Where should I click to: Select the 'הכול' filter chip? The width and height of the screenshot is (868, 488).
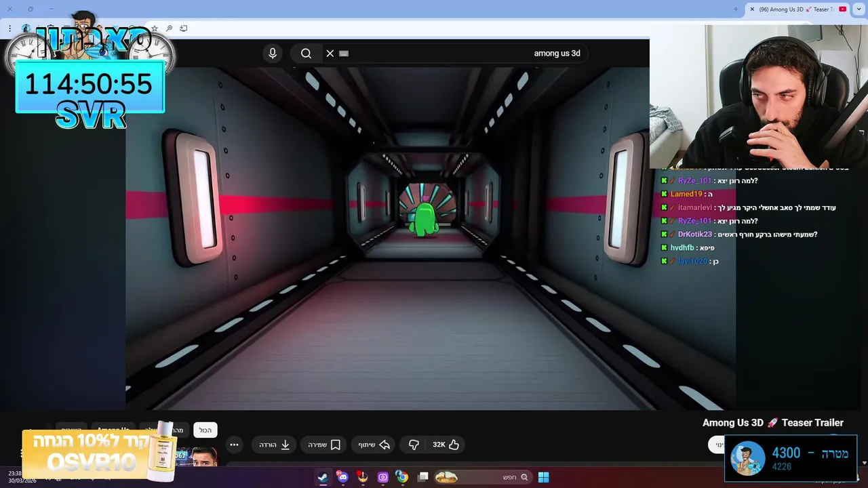[205, 430]
